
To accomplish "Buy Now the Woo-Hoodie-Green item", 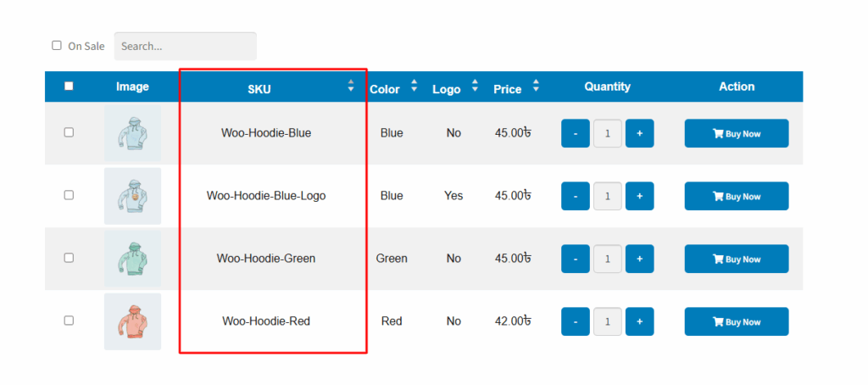I will 737,259.
